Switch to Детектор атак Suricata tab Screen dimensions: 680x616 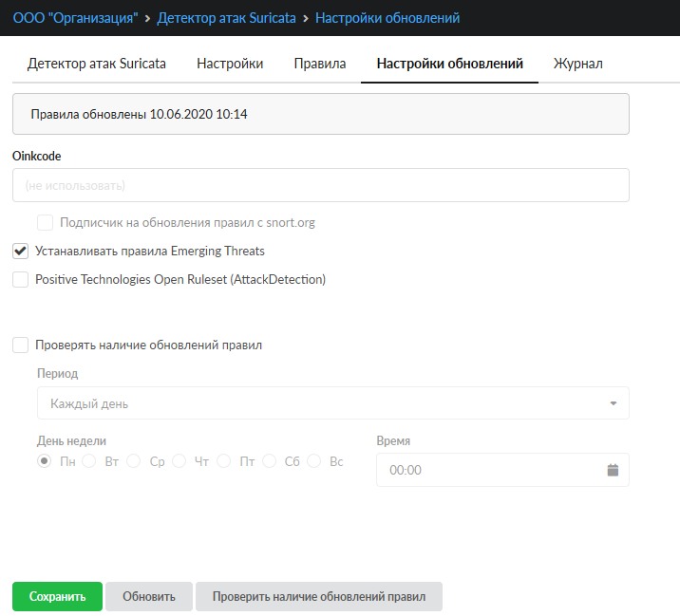click(x=97, y=64)
